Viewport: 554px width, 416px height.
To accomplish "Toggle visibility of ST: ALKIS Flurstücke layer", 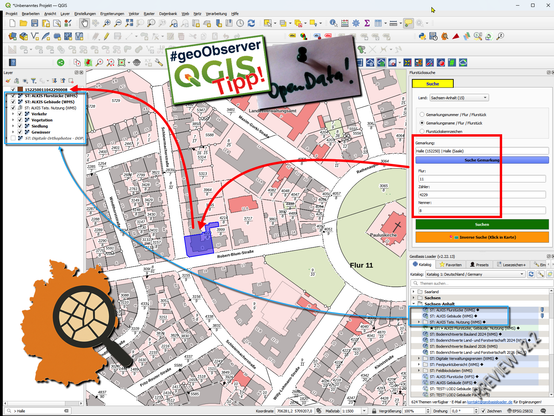I will pyautogui.click(x=13, y=96).
